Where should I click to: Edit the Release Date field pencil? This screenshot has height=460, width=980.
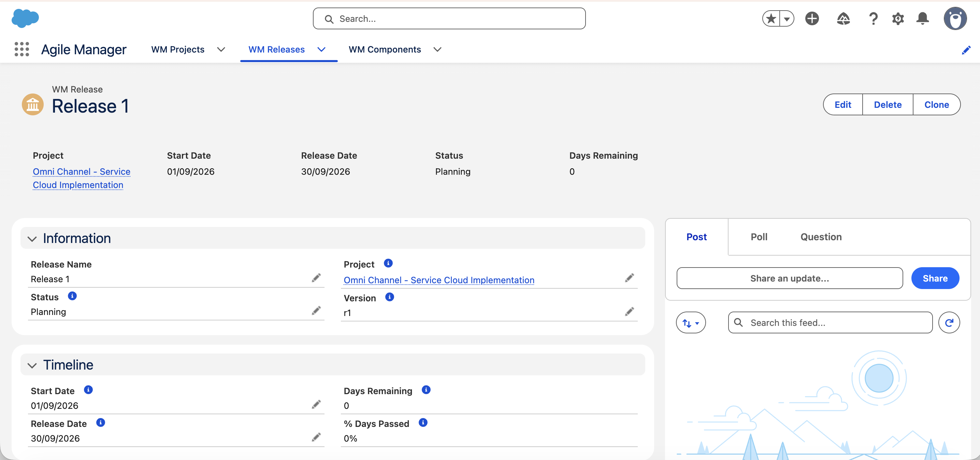[316, 437]
